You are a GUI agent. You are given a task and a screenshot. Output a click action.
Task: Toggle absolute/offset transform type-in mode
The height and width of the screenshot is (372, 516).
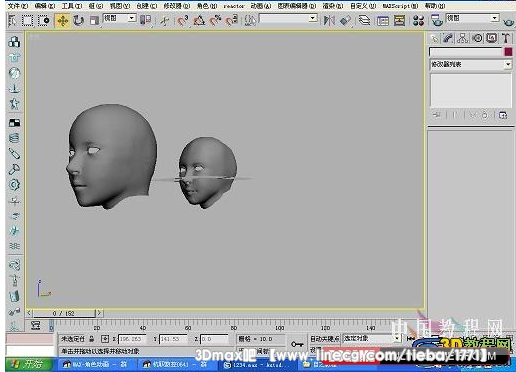[x=105, y=339]
